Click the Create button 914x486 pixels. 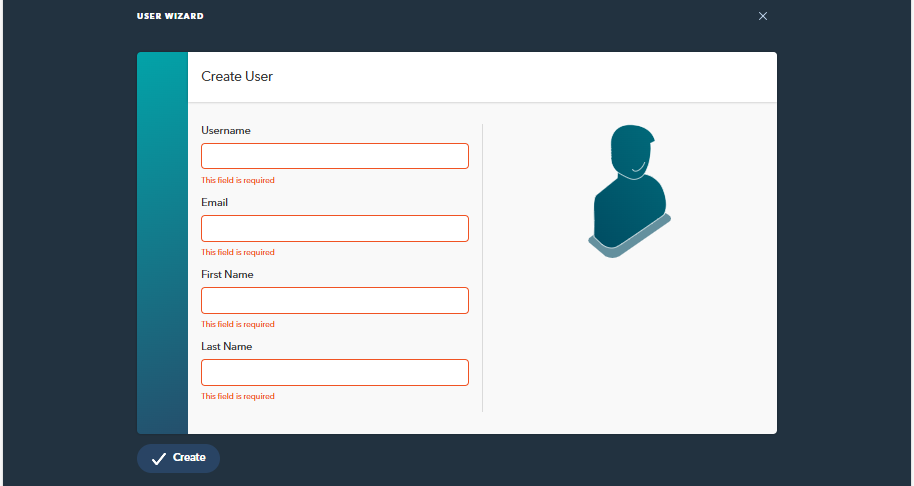pyautogui.click(x=178, y=458)
